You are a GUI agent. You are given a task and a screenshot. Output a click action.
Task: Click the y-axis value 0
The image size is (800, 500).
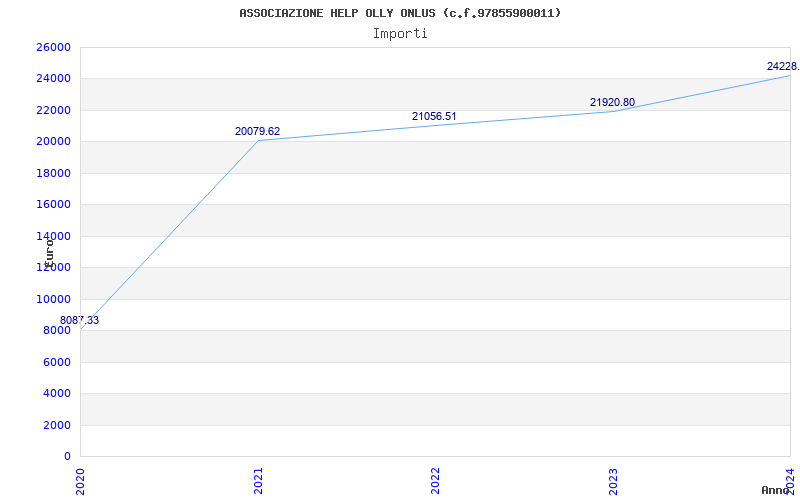67,456
